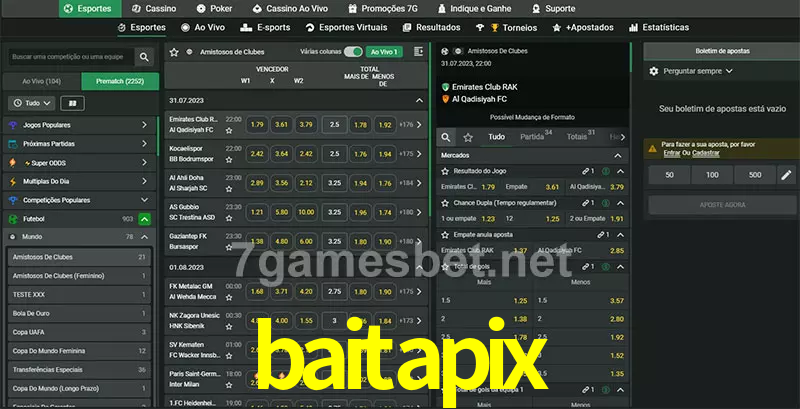The width and height of the screenshot is (800, 409).
Task: Click the markets search magnifier icon
Action: 447,137
